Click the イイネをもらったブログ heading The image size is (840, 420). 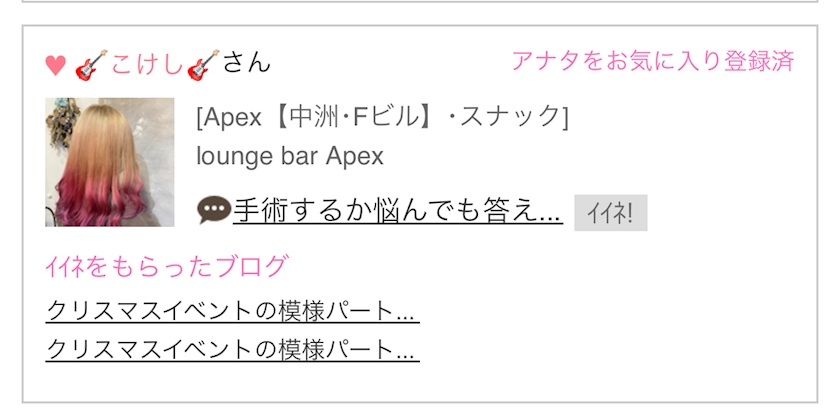click(167, 267)
